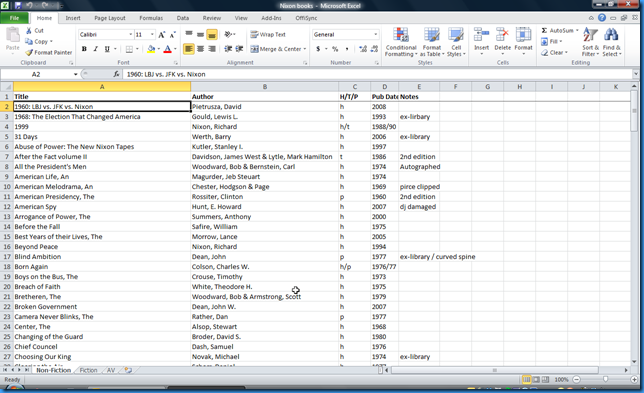Apply Percent Style format

click(335, 49)
